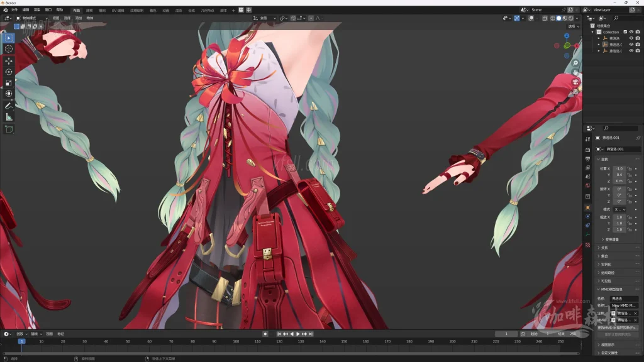Toggle X-ray mode in viewport header
Image resolution: width=644 pixels, height=362 pixels.
(x=545, y=18)
